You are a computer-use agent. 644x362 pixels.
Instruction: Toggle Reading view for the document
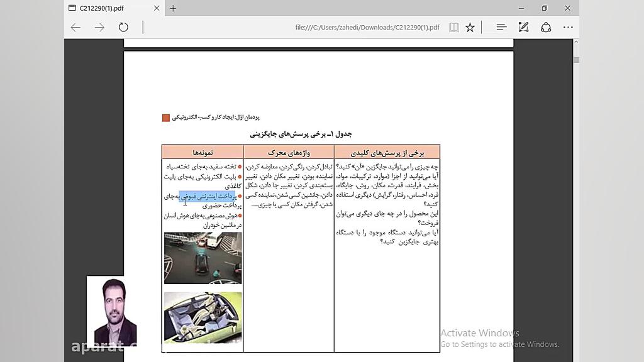pyautogui.click(x=453, y=26)
